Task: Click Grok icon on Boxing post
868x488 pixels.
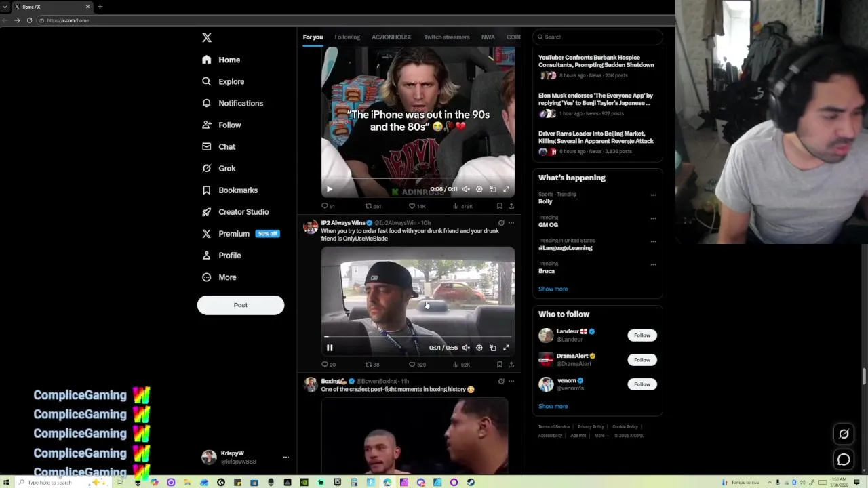Action: [501, 381]
